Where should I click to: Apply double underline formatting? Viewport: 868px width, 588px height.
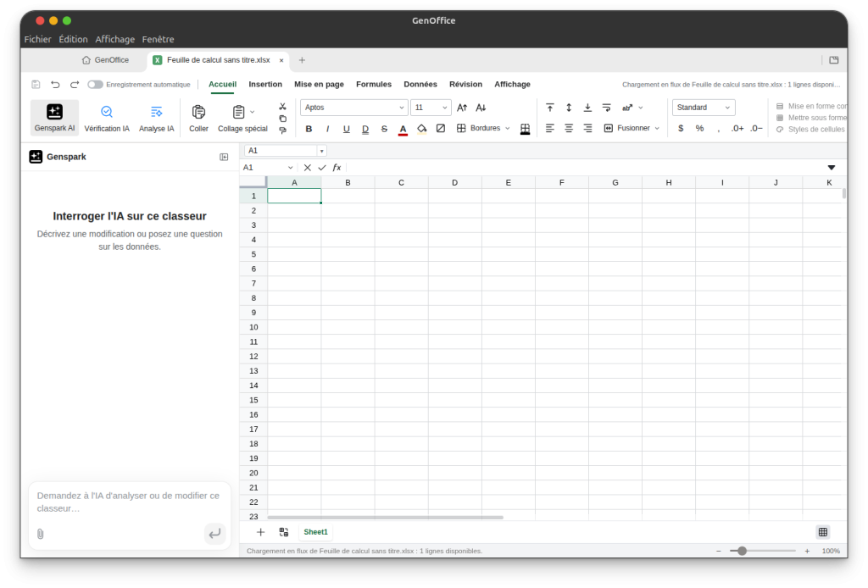pos(365,128)
